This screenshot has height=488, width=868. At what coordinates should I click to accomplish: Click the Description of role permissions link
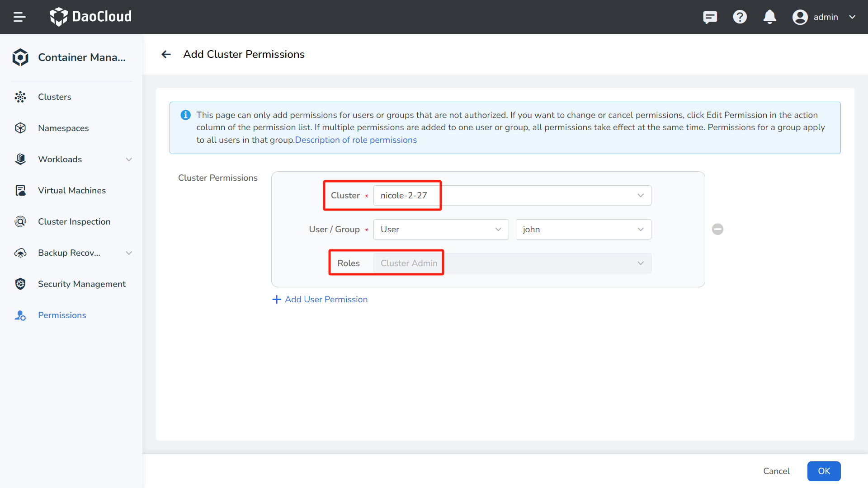coord(356,140)
